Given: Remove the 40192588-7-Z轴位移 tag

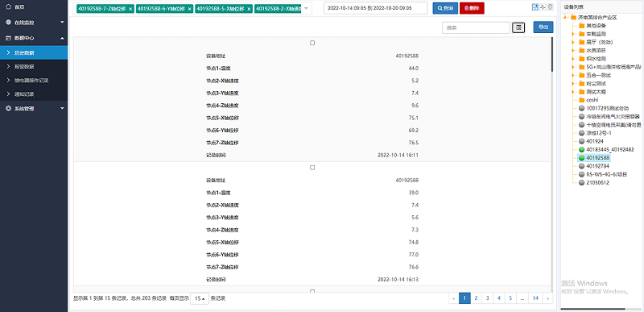Looking at the screenshot, I should click(x=130, y=9).
